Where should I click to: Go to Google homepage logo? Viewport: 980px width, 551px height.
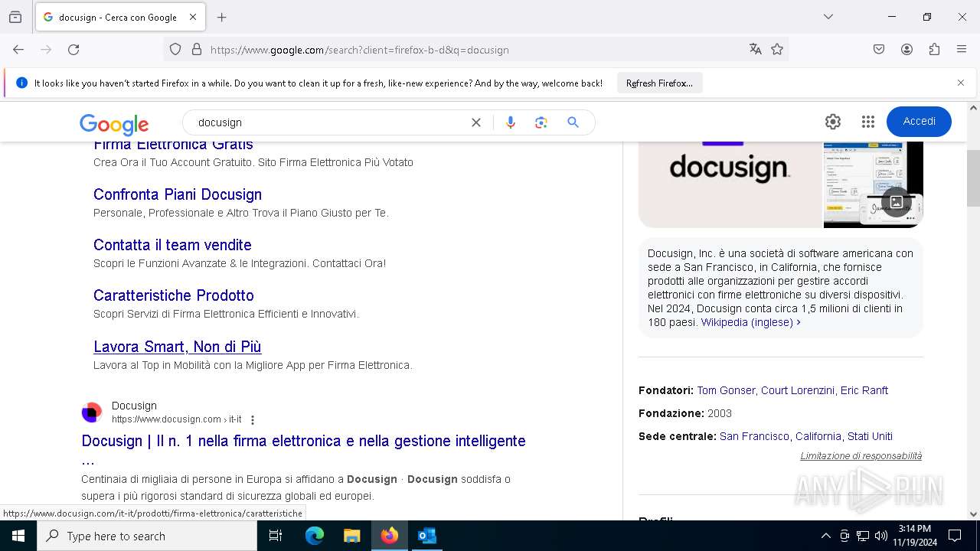pyautogui.click(x=114, y=124)
